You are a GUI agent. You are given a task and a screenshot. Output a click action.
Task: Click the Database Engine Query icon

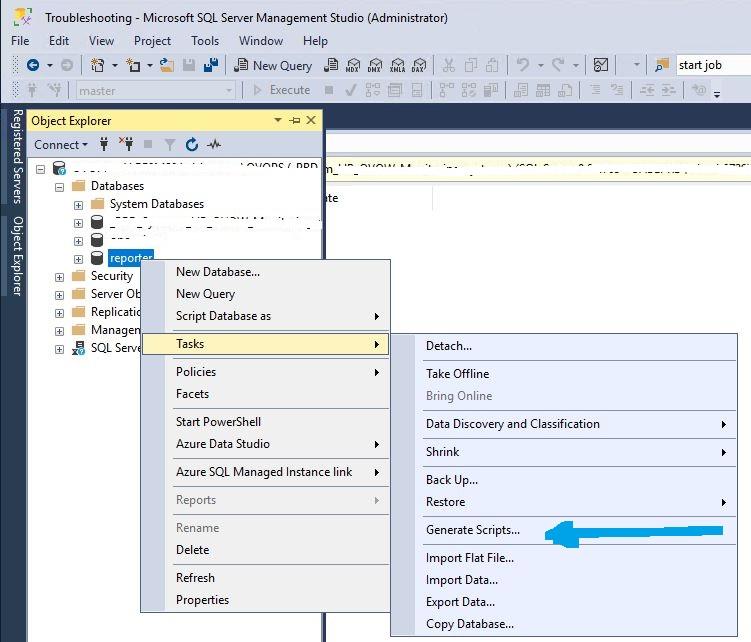click(331, 65)
